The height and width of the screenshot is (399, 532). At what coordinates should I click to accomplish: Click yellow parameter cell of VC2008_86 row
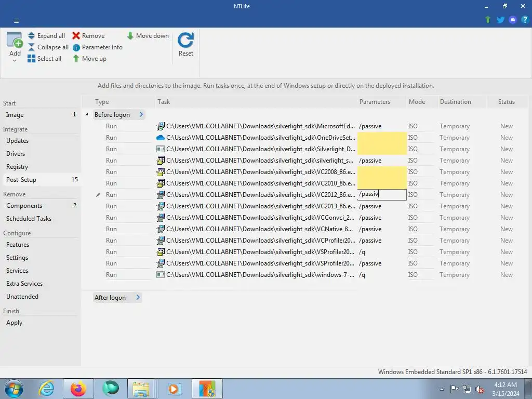coord(382,172)
